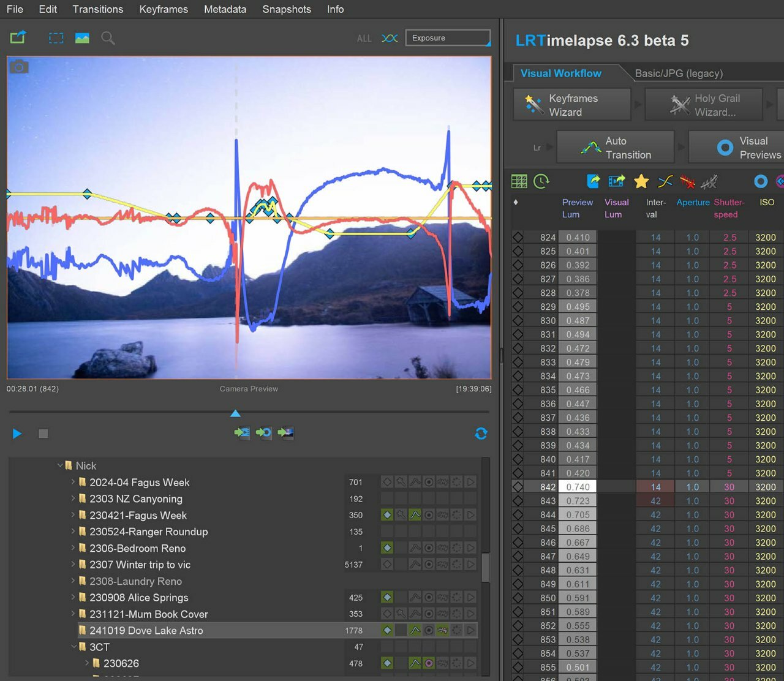Start playback with the play button
Screen dimensions: 784x681
pos(17,434)
